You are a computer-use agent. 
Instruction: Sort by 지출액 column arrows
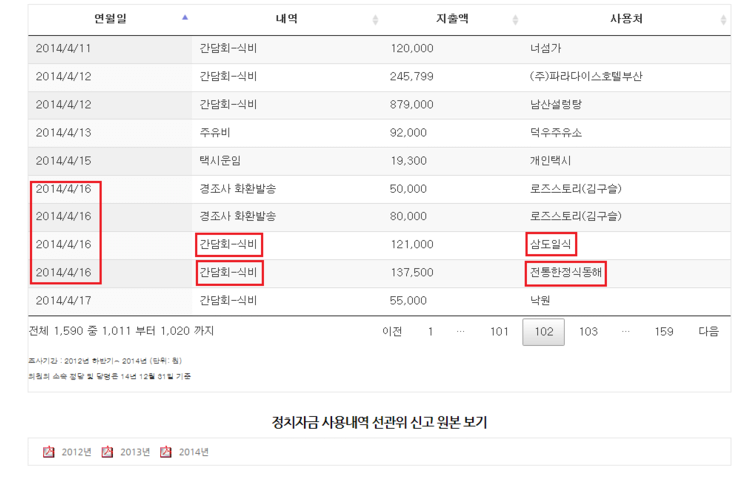[x=515, y=19]
